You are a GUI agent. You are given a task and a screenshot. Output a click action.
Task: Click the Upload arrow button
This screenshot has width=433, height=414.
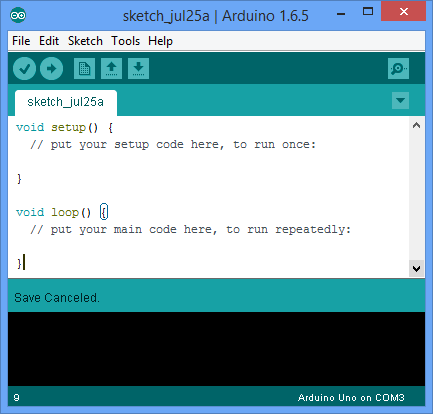click(51, 69)
